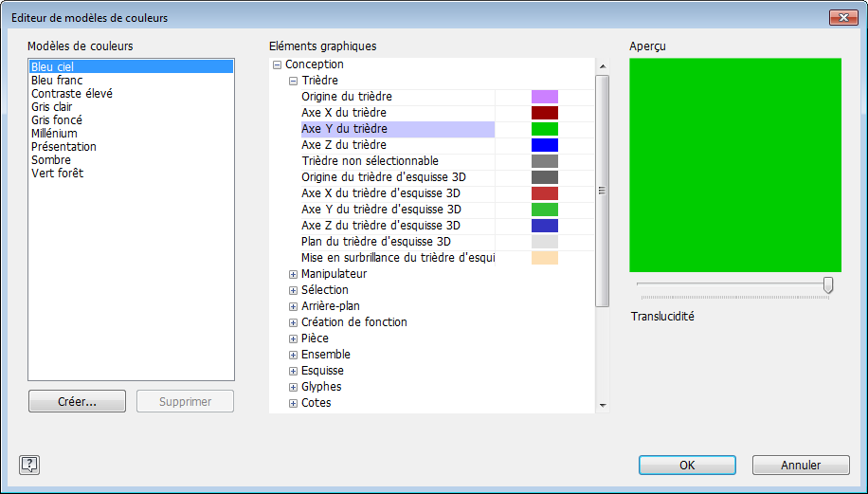Click the dark red swatch for Axe X du trièdre
The height and width of the screenshot is (494, 868).
point(545,113)
